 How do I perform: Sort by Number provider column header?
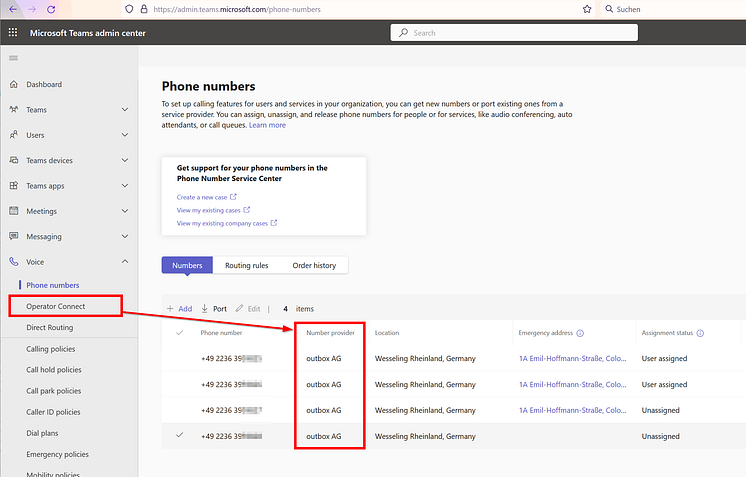pyautogui.click(x=330, y=333)
